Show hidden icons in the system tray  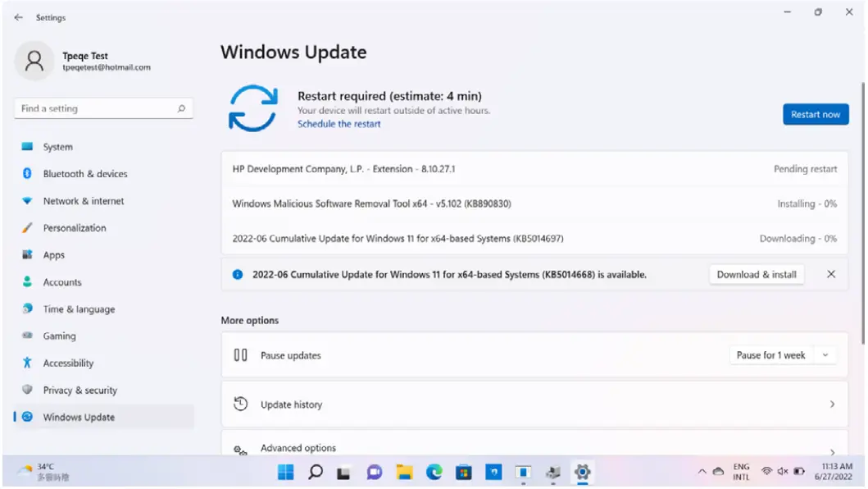point(702,472)
